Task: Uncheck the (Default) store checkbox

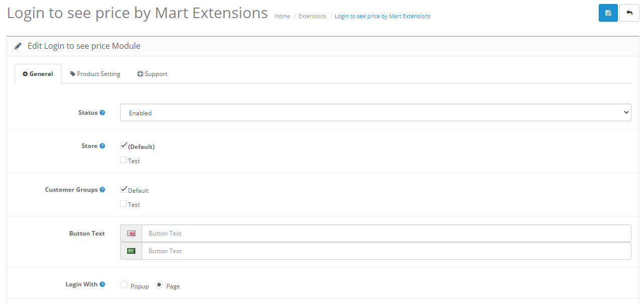Action: 124,146
